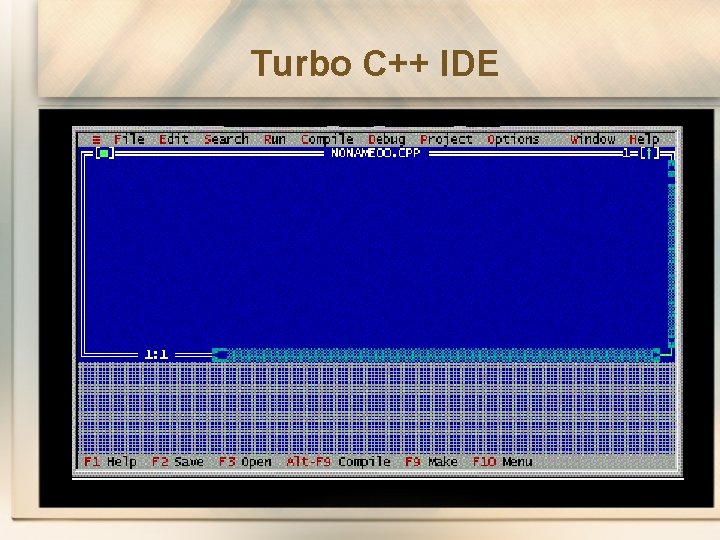Click the horizontal scrollbar right arrow

point(656,354)
